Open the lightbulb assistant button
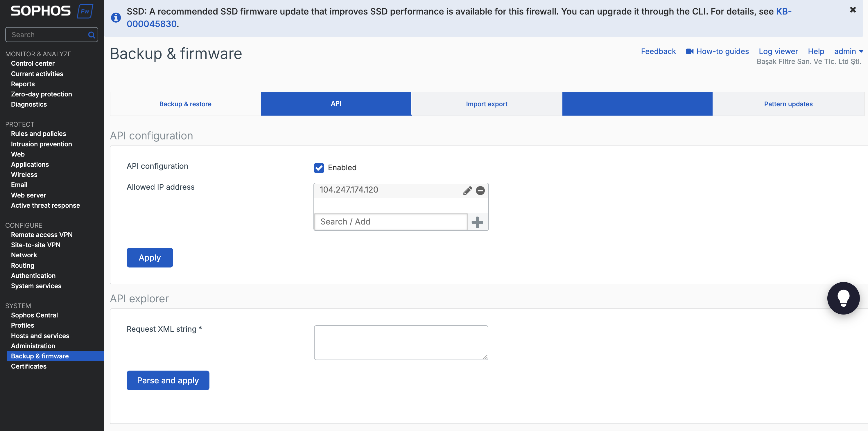This screenshot has height=431, width=868. pyautogui.click(x=843, y=298)
